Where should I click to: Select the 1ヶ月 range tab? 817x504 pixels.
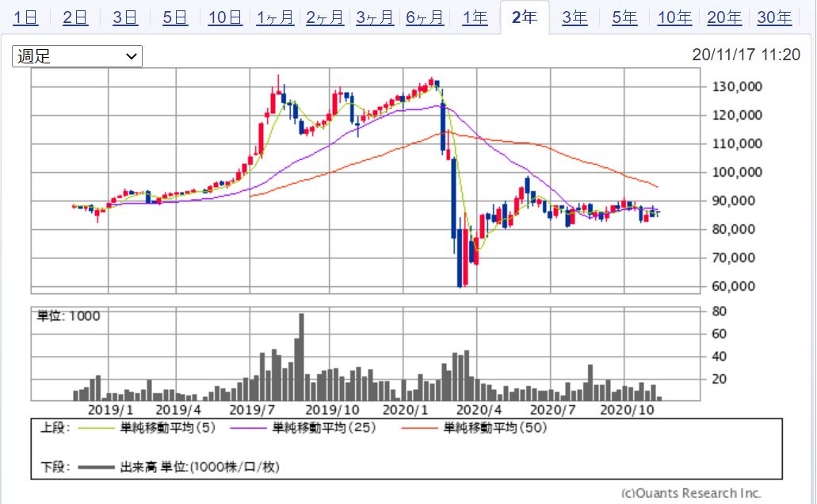(x=275, y=17)
